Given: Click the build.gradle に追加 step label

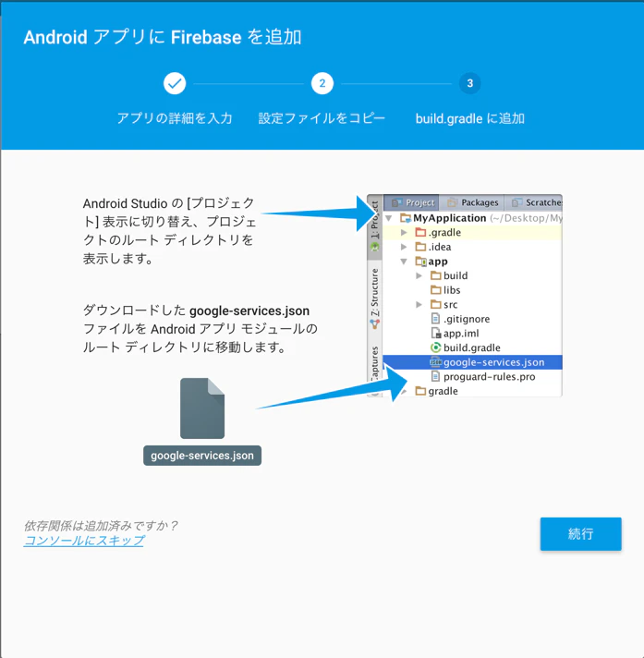Looking at the screenshot, I should click(x=470, y=118).
